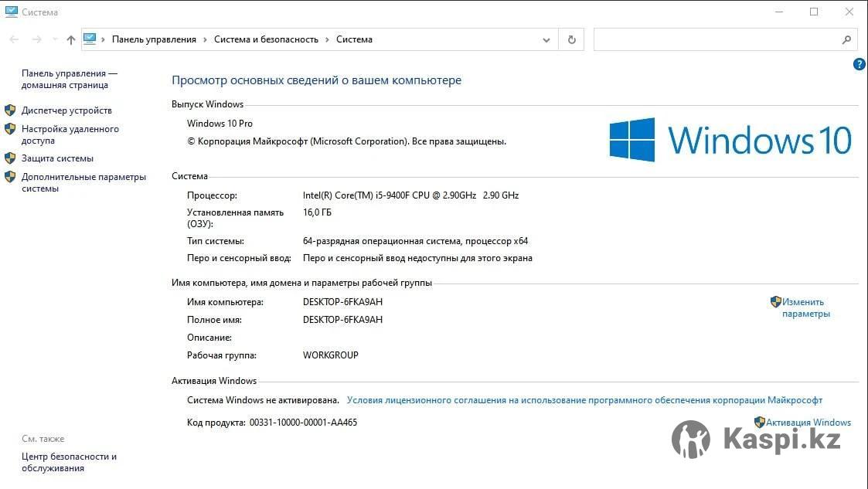Viewport: 868px width, 489px height.
Task: Click the Windows 10 logo
Action: (730, 139)
